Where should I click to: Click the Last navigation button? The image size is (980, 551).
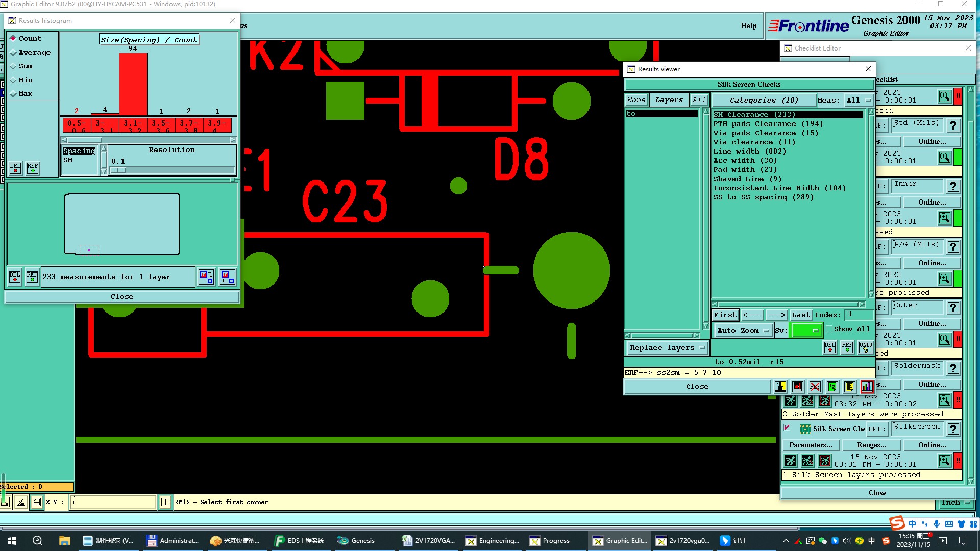[800, 315]
